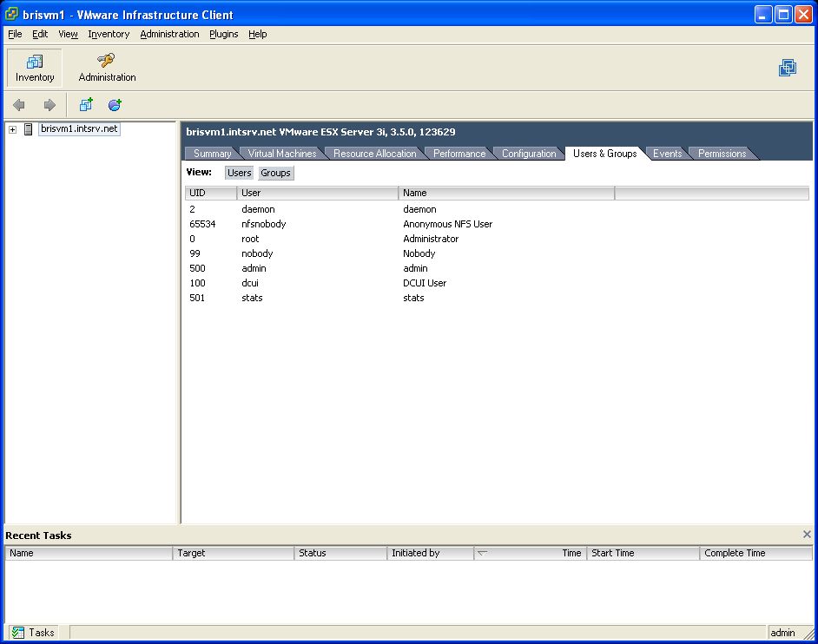Switch to the Resource Allocation tab
The image size is (818, 644).
375,154
